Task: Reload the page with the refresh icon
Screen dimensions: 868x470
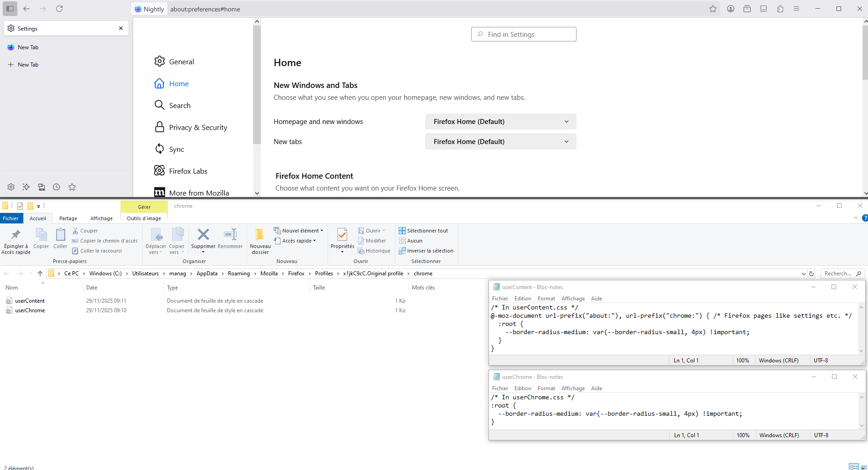Action: 59,9
